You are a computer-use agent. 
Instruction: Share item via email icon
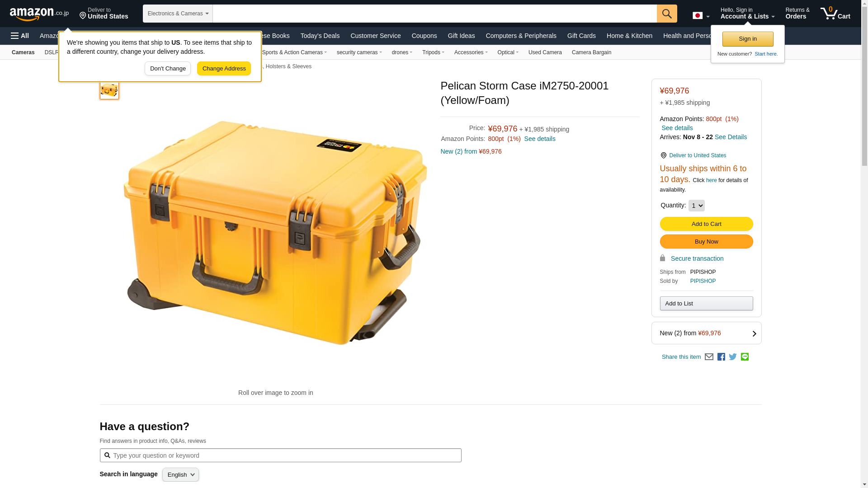[x=709, y=357]
